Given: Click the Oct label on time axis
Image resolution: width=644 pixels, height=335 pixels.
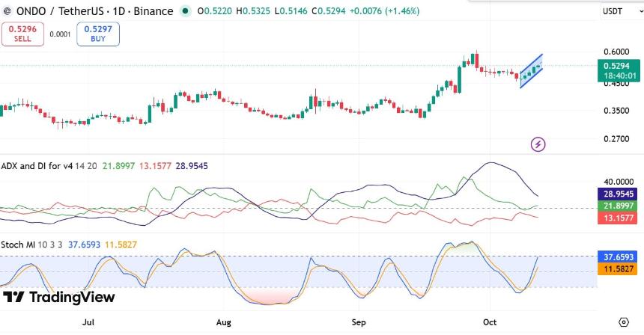Looking at the screenshot, I should pos(490,322).
